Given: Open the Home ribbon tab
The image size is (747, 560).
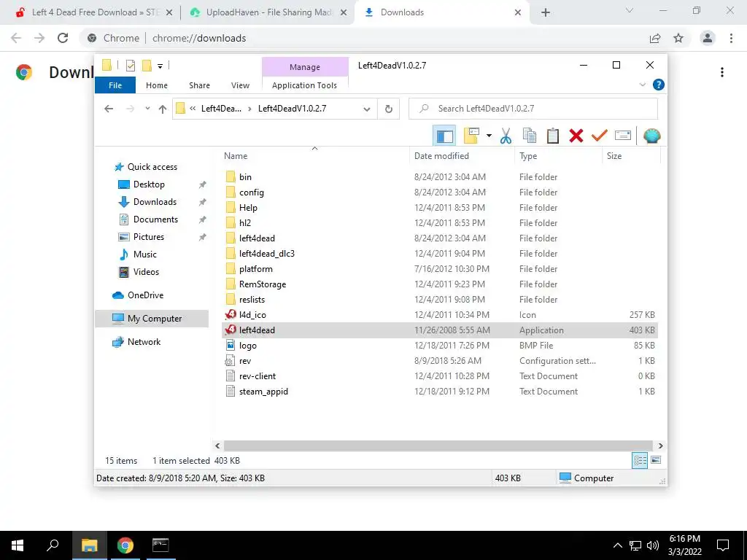Looking at the screenshot, I should [x=157, y=85].
